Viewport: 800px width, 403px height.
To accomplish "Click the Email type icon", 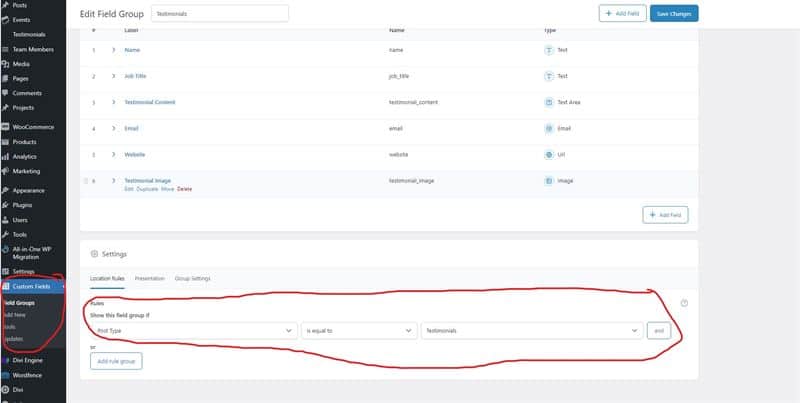I will (549, 129).
